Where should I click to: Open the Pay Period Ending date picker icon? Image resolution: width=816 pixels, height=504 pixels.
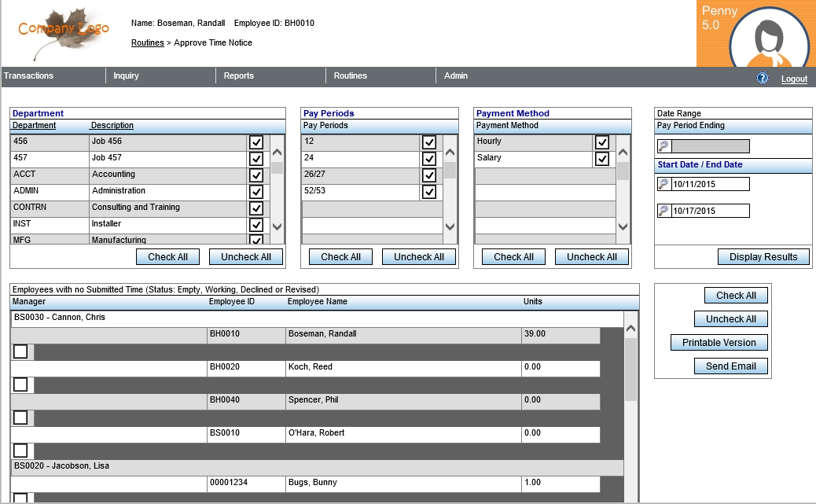click(x=663, y=146)
